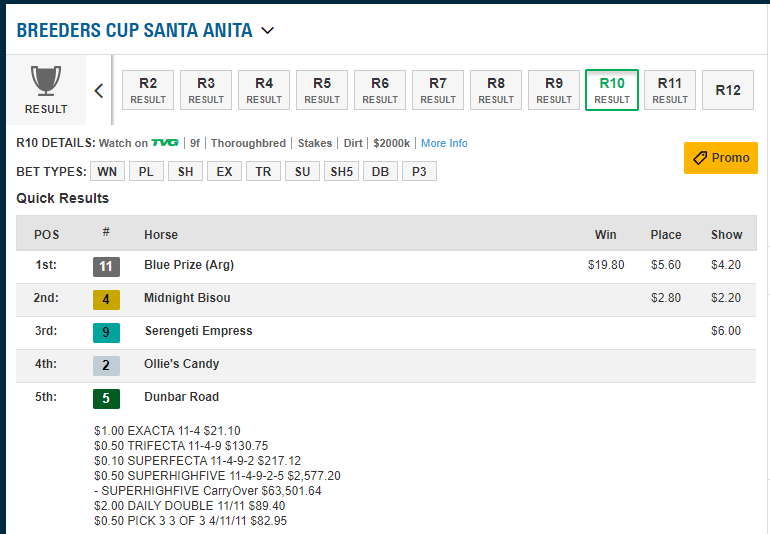
Task: Click the $0.50 PICK 3 payout line
Action: [191, 521]
